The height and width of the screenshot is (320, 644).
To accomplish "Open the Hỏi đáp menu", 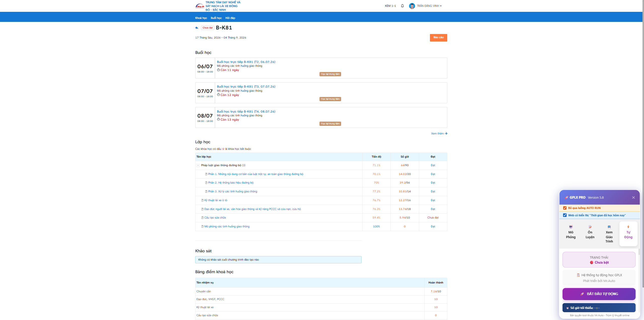I will tap(230, 18).
